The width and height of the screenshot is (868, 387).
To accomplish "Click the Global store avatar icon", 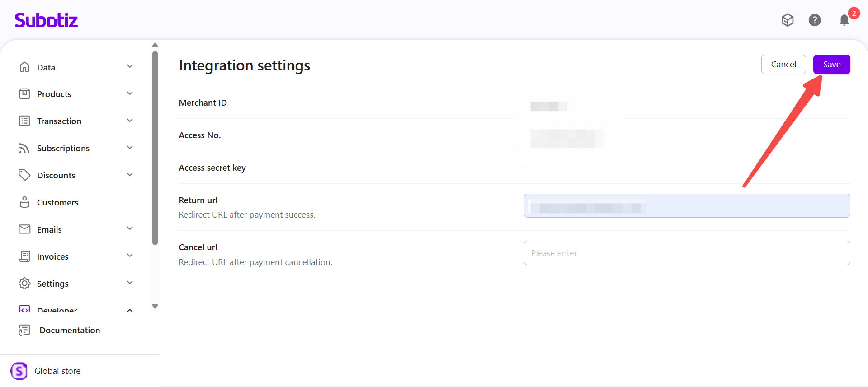I will (19, 371).
